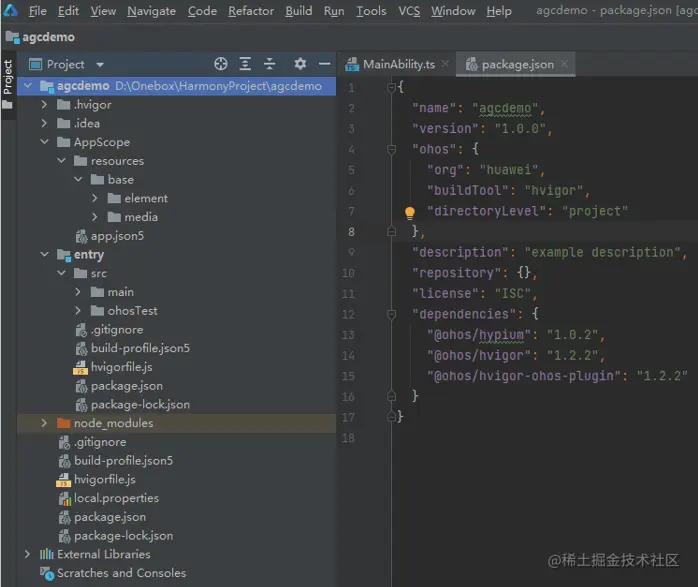The width and height of the screenshot is (698, 587).
Task: Expand the main folder
Action: [x=78, y=292]
